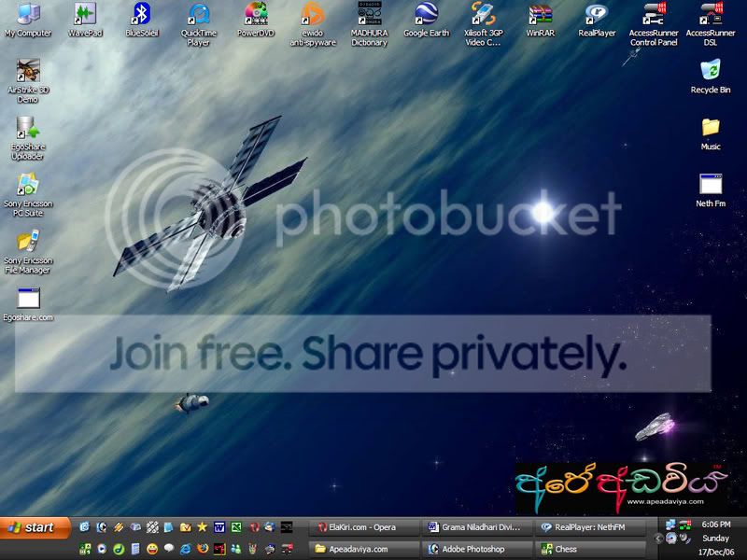The image size is (747, 560).
Task: Launch Chess game from quick launch
Action: tap(85, 549)
